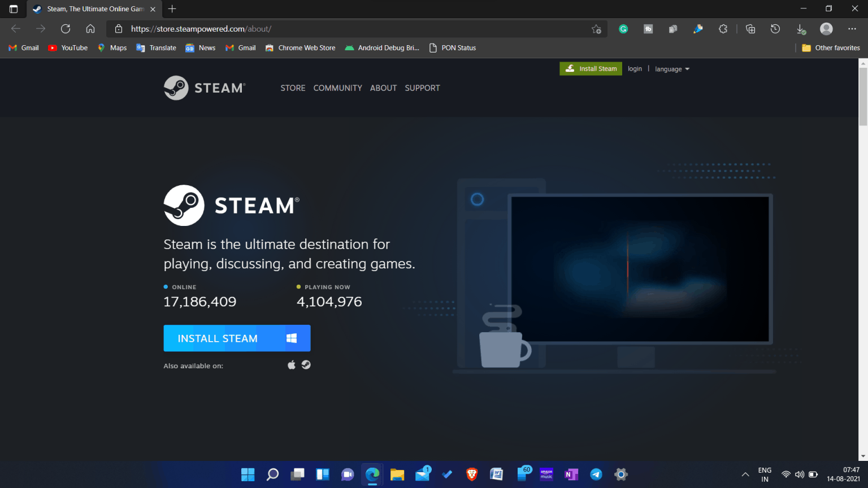Open Other favorites bookmarks folder
Viewport: 868px width, 488px height.
click(x=831, y=48)
